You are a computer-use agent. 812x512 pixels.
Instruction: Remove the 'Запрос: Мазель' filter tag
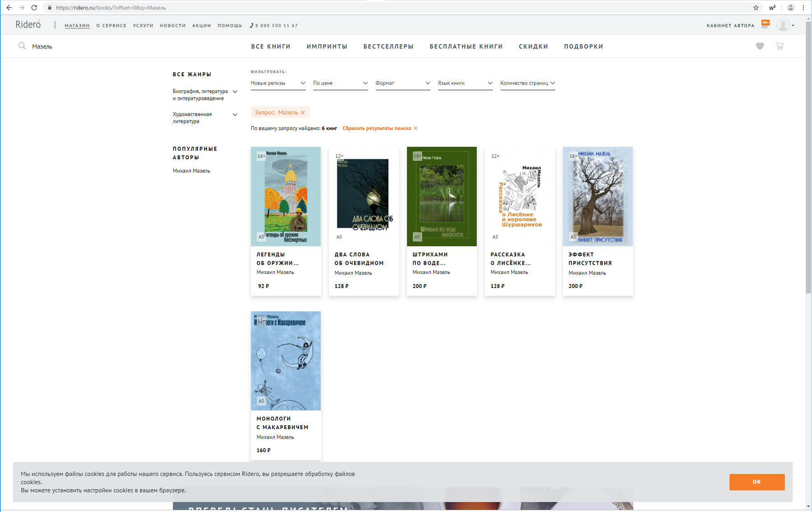pyautogui.click(x=303, y=113)
